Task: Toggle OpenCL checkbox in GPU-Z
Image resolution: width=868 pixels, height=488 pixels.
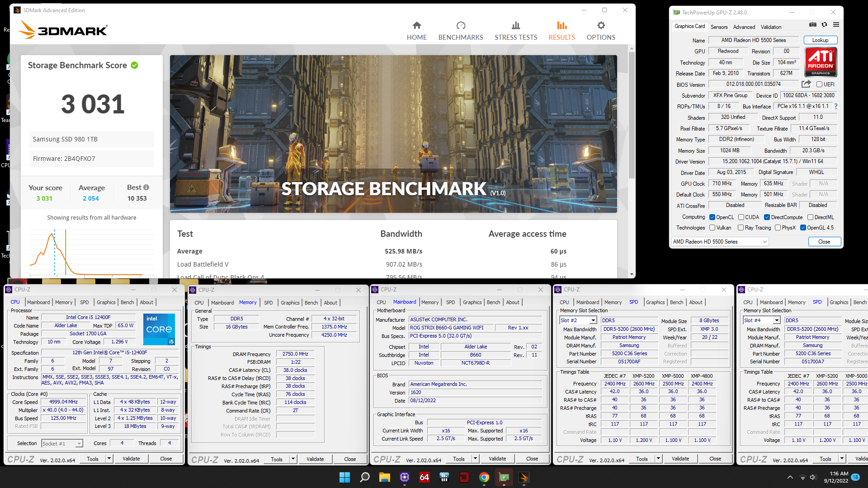Action: tap(712, 217)
